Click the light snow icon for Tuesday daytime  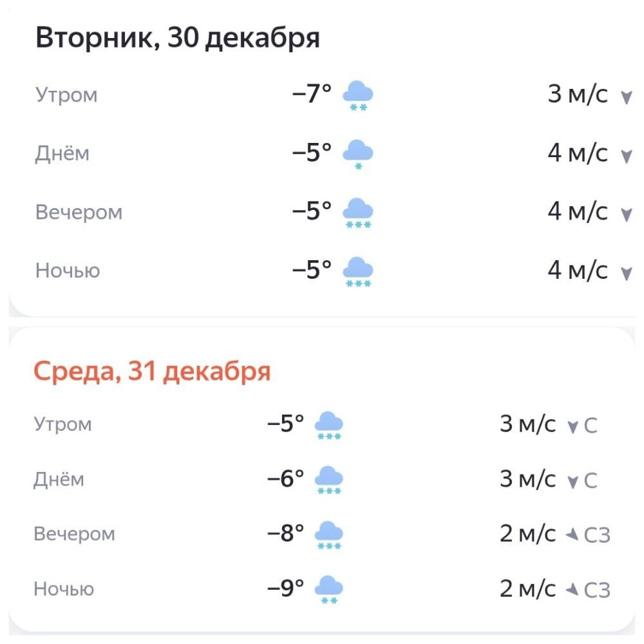click(357, 155)
